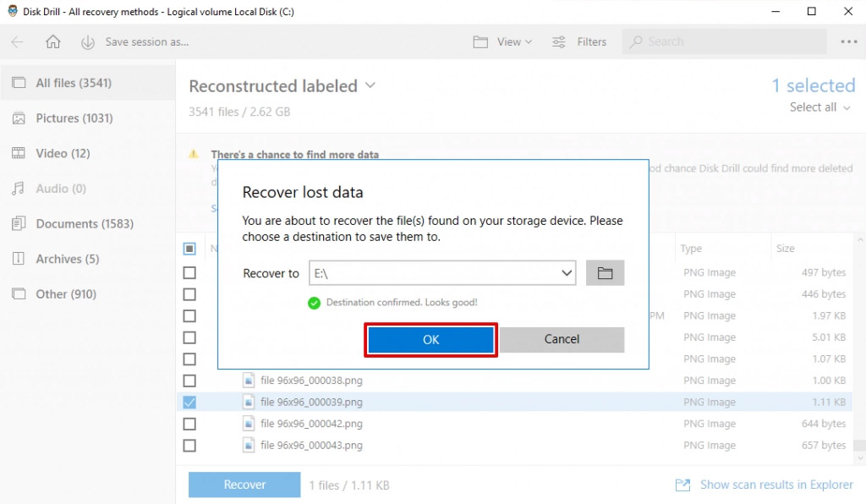This screenshot has height=504, width=866.
Task: Click file 96x96_000039.png name
Action: click(x=311, y=402)
